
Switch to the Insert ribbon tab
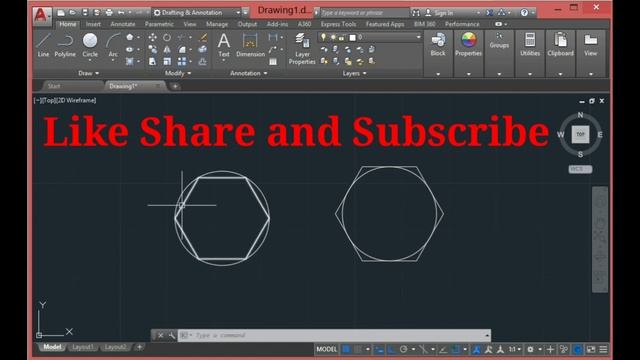[93, 24]
